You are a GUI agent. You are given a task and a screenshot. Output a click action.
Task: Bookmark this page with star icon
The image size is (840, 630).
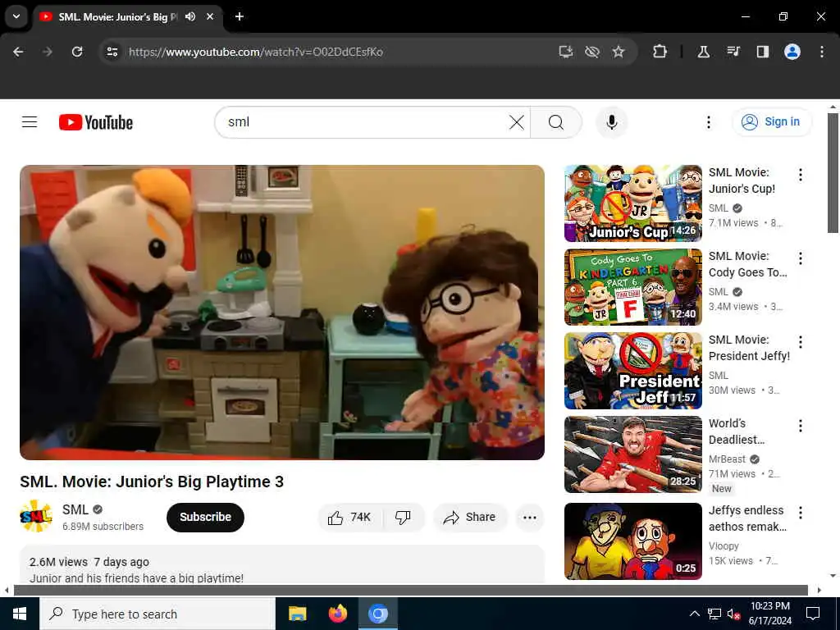coord(619,52)
